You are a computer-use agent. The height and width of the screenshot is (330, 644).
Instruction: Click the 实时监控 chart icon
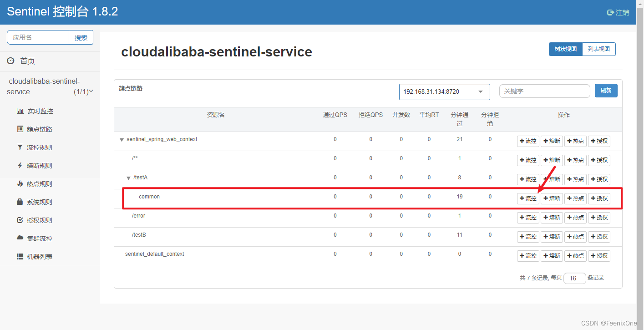coord(20,111)
